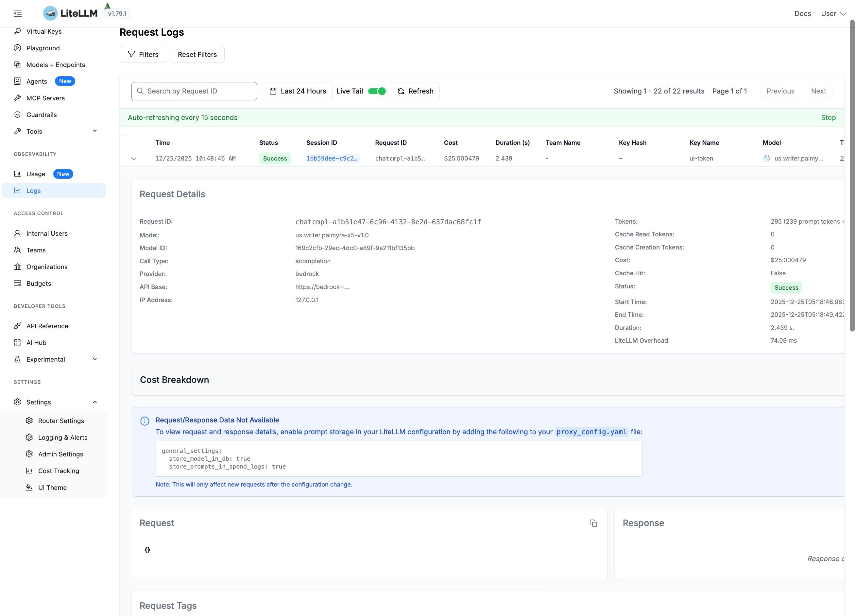Expand the Tools sidebar section

[95, 131]
